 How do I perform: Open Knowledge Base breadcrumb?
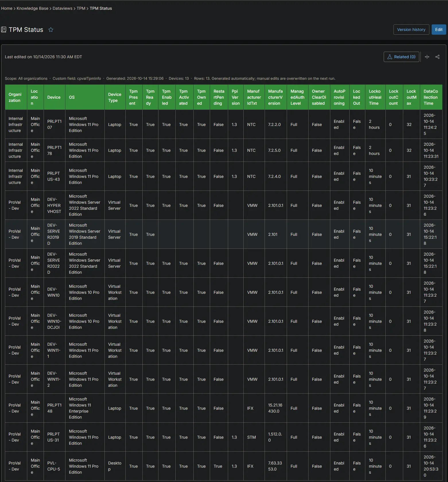tap(32, 8)
